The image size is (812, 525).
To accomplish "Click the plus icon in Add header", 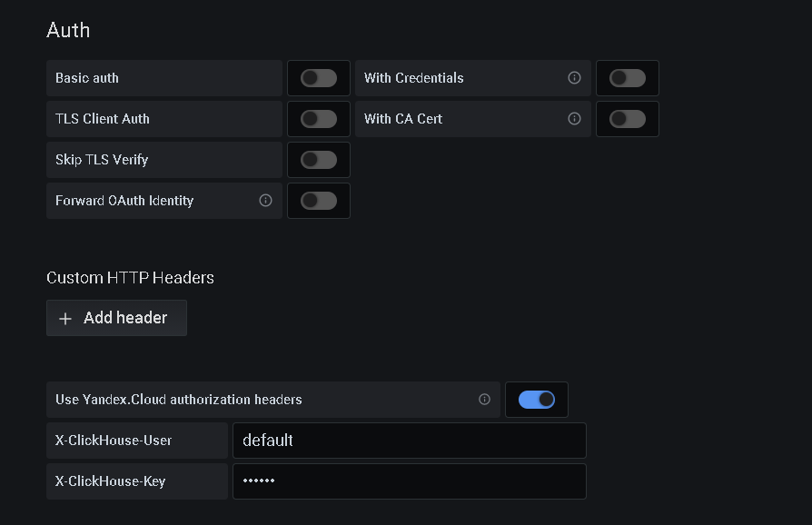I will coord(65,319).
